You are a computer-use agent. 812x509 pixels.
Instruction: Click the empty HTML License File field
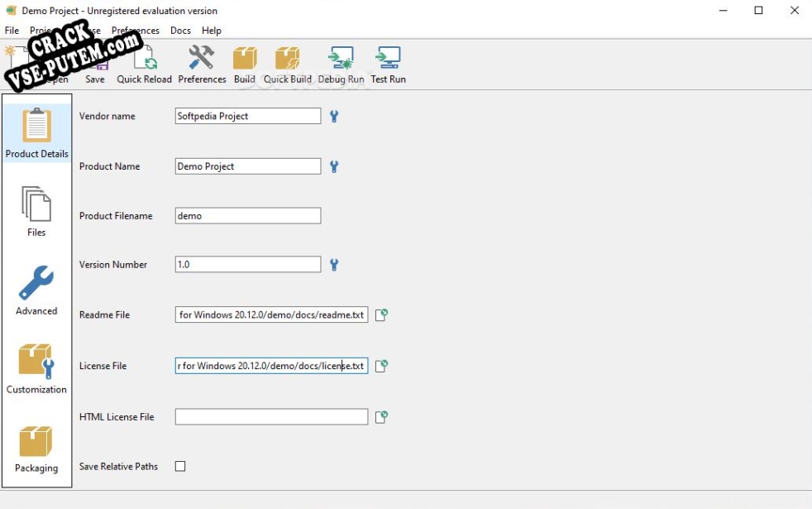pos(271,417)
